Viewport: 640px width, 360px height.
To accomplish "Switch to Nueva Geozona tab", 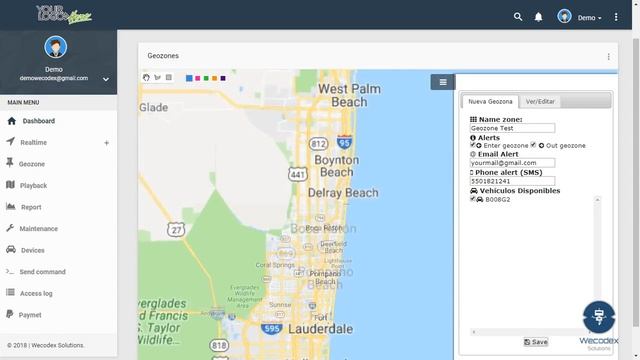I will pyautogui.click(x=490, y=101).
